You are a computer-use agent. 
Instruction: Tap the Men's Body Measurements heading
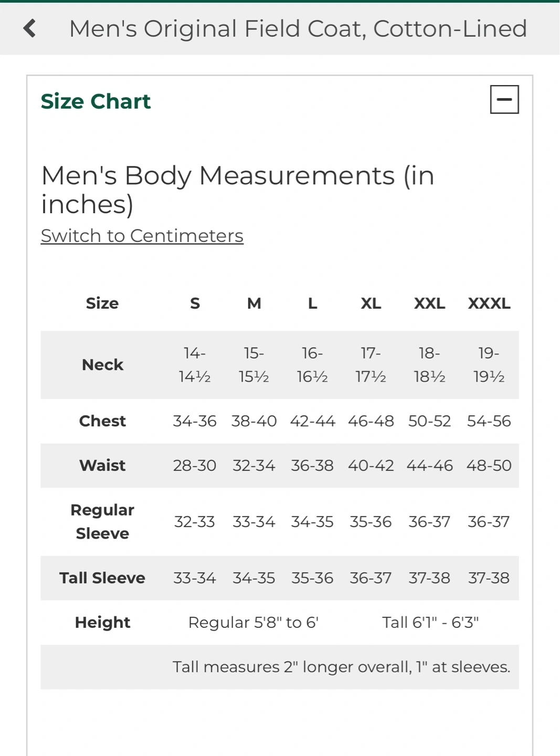pyautogui.click(x=238, y=190)
